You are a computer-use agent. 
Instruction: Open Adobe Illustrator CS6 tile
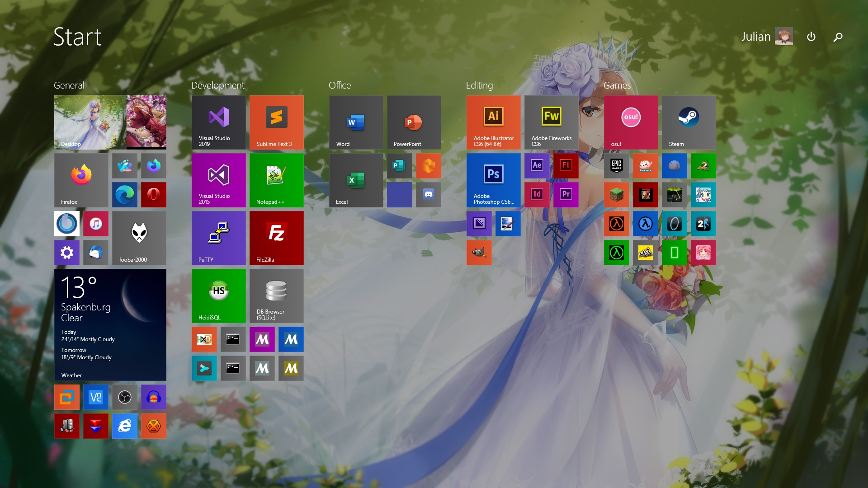point(494,122)
